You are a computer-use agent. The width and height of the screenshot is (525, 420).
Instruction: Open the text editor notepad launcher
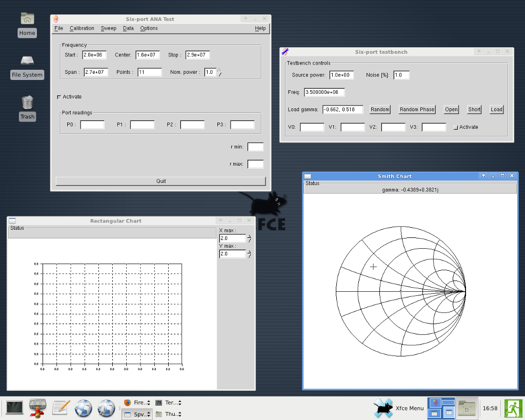(61, 408)
